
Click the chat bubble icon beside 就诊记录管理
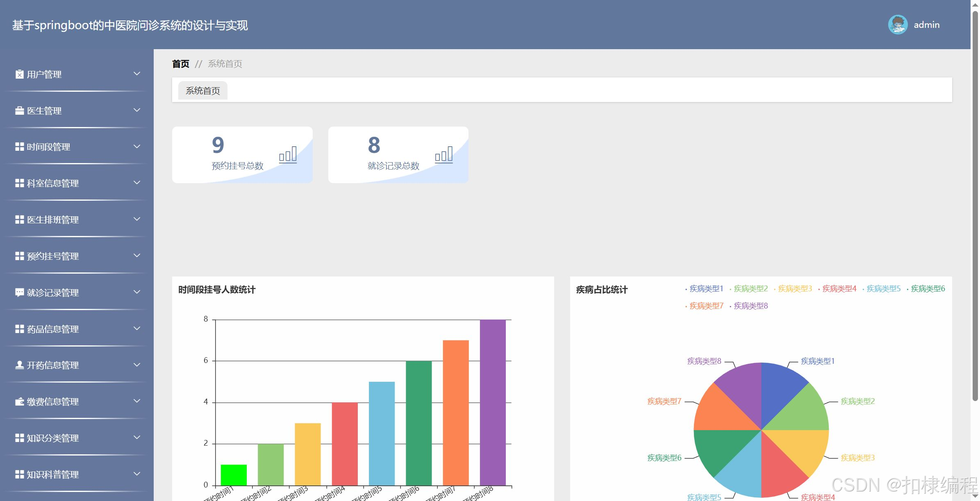pos(19,292)
